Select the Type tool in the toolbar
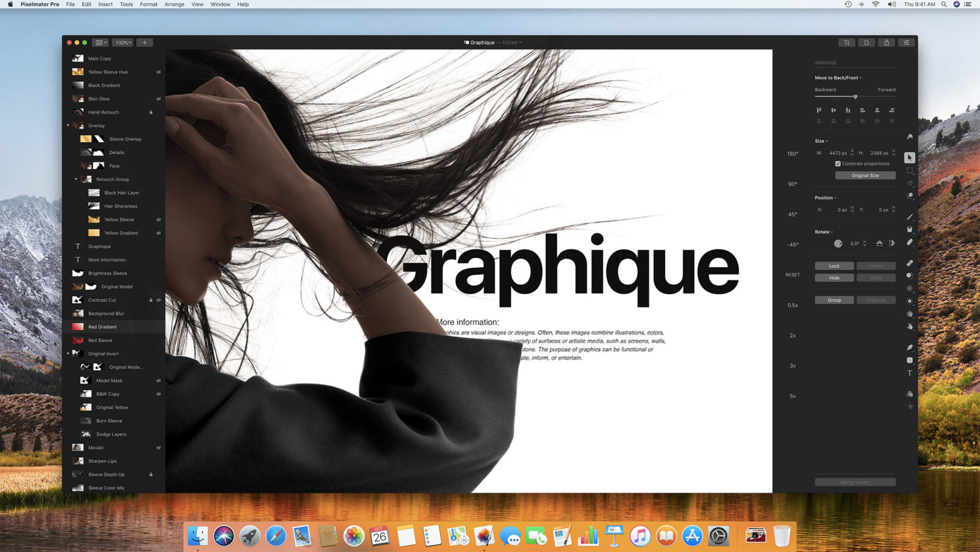Viewport: 980px width, 552px height. tap(909, 373)
